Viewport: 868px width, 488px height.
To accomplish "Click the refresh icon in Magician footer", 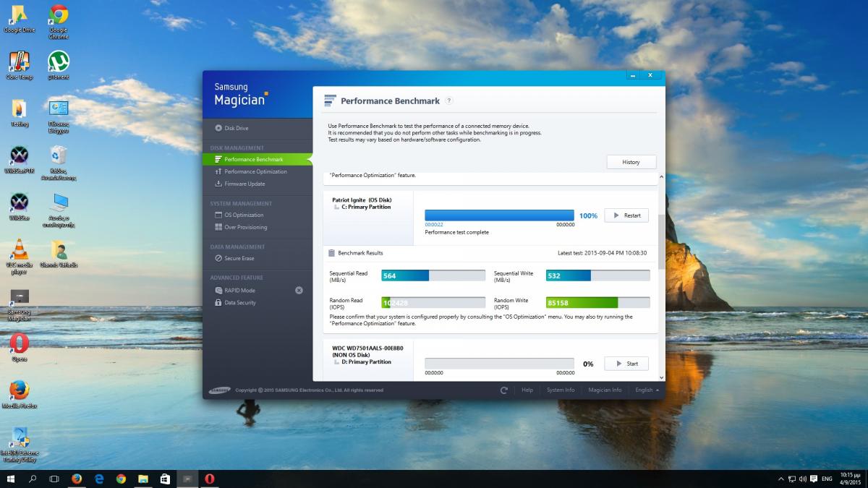I will (504, 390).
